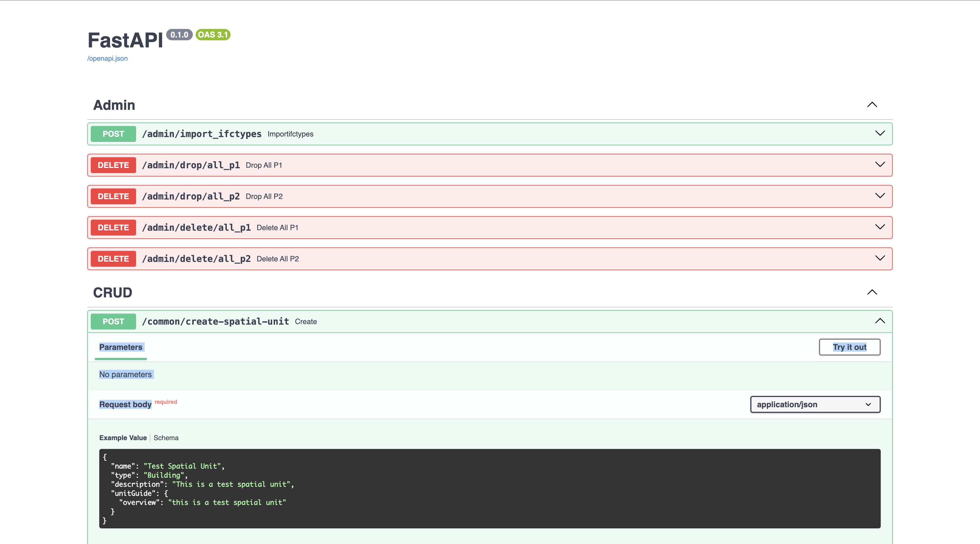Collapse the Admin section chevron
Image resolution: width=980 pixels, height=544 pixels.
(872, 105)
